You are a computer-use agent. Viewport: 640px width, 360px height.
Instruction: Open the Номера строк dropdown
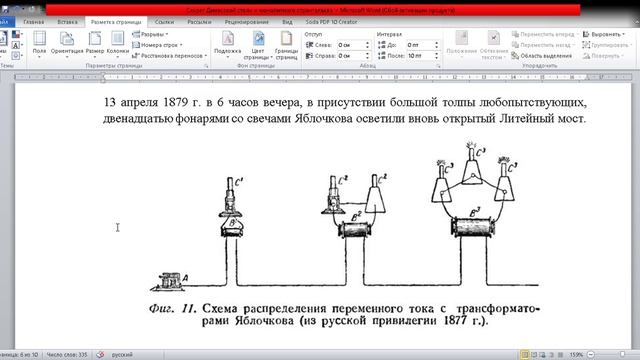[x=157, y=45]
